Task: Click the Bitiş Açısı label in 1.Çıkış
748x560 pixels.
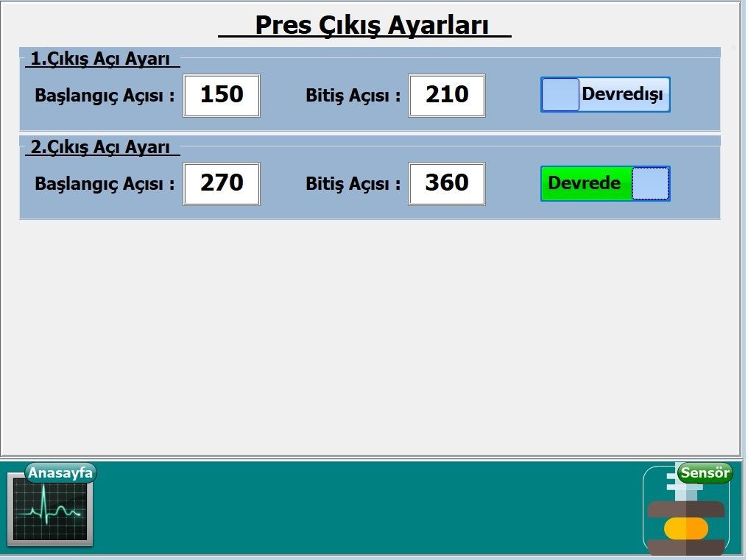Action: click(353, 96)
